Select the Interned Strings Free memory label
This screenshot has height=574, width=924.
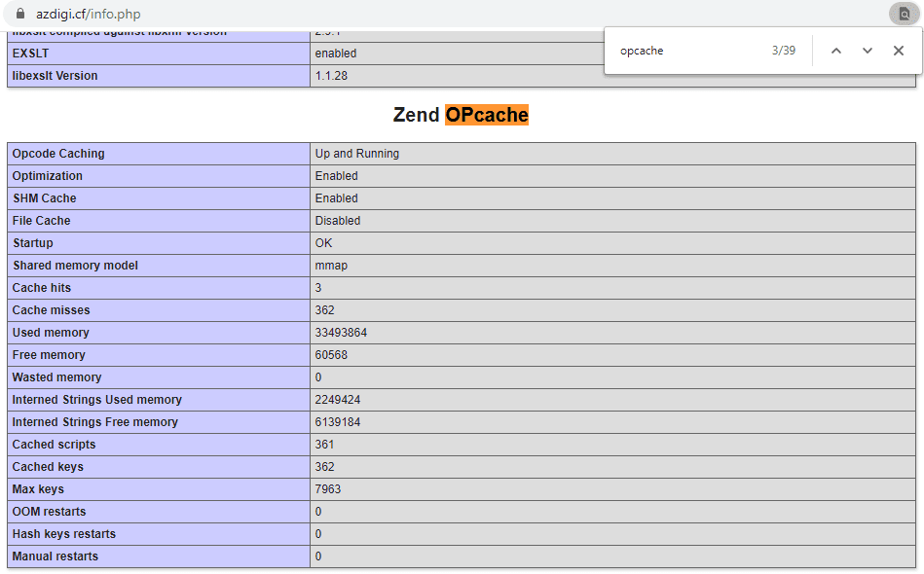coord(94,422)
